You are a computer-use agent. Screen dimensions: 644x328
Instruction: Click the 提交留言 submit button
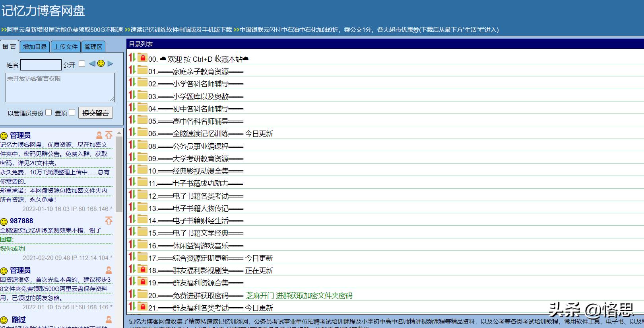95,113
